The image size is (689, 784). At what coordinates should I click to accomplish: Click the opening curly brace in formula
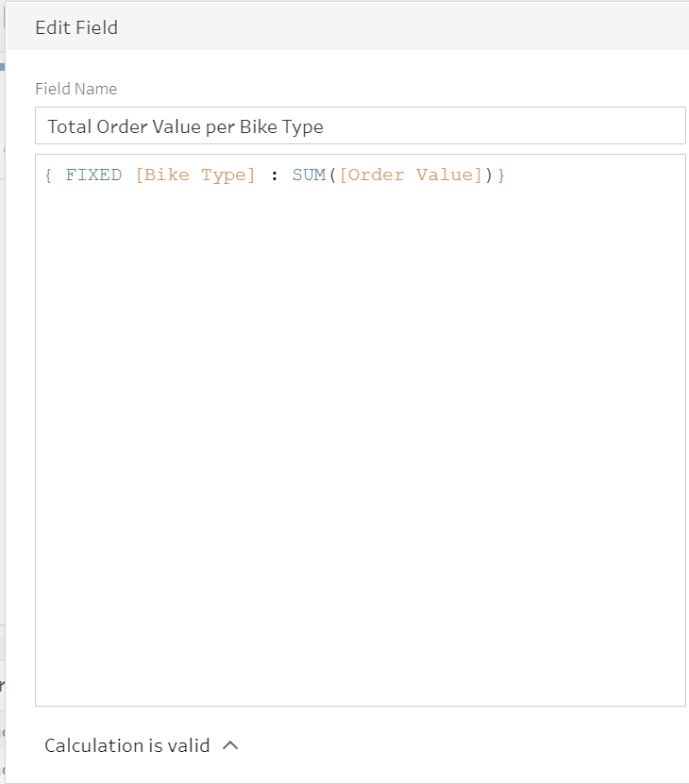48,175
